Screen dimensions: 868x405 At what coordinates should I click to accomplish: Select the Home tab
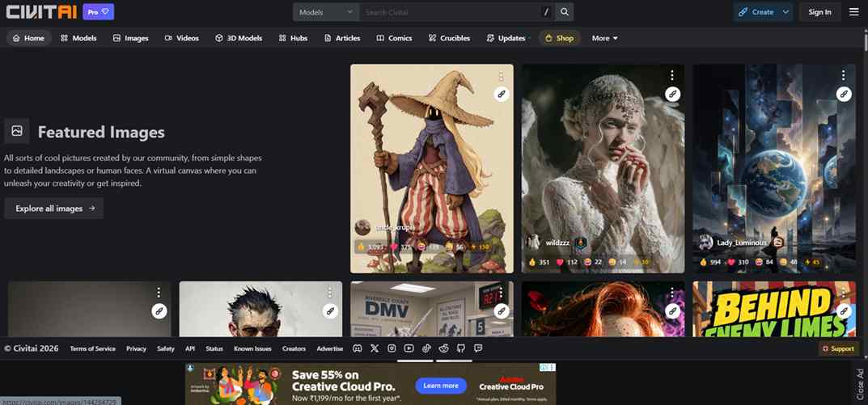29,38
